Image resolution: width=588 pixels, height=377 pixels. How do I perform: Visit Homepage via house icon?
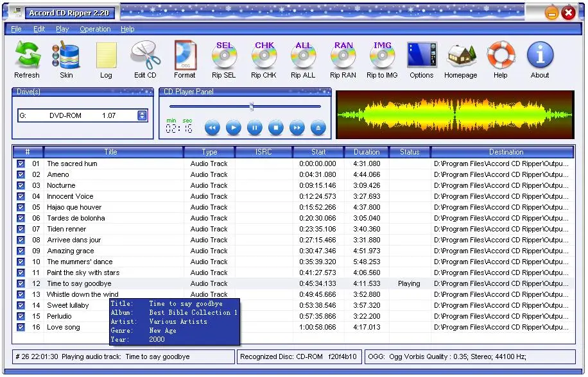coord(461,55)
